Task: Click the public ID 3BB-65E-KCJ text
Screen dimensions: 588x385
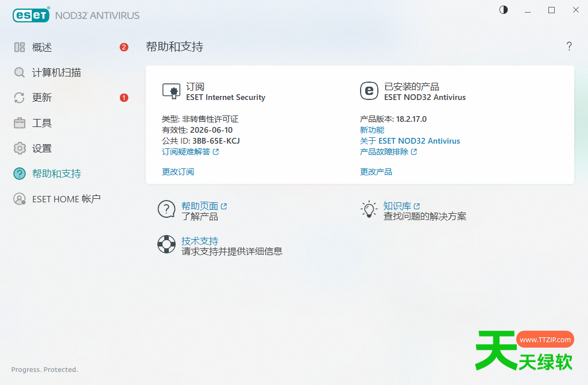Action: (x=216, y=141)
